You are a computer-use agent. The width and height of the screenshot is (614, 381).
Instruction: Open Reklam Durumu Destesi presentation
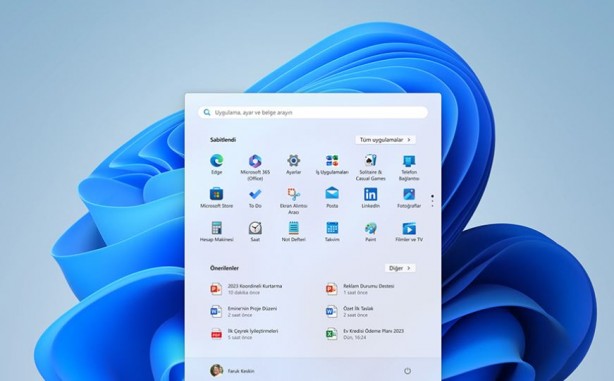pos(360,289)
